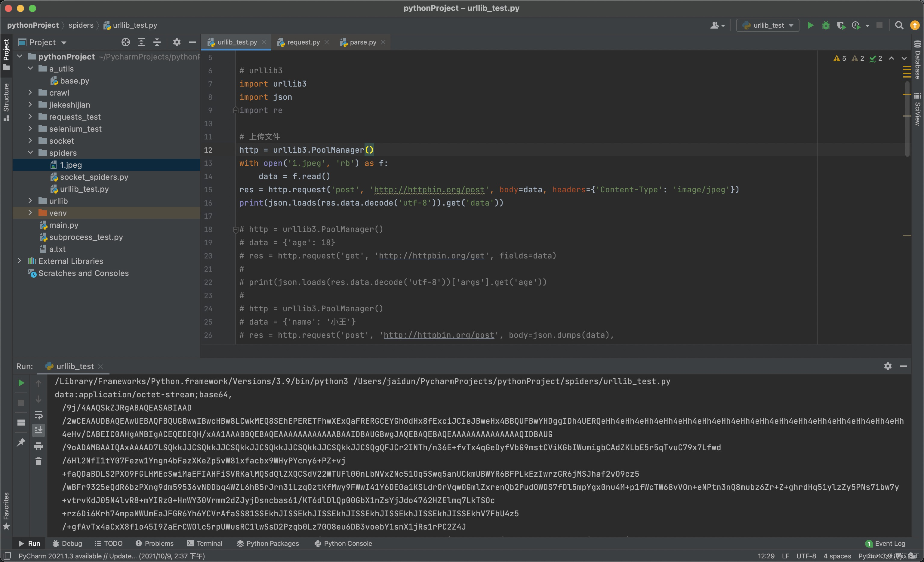924x562 pixels.
Task: Expand the requests_test folder
Action: [30, 116]
